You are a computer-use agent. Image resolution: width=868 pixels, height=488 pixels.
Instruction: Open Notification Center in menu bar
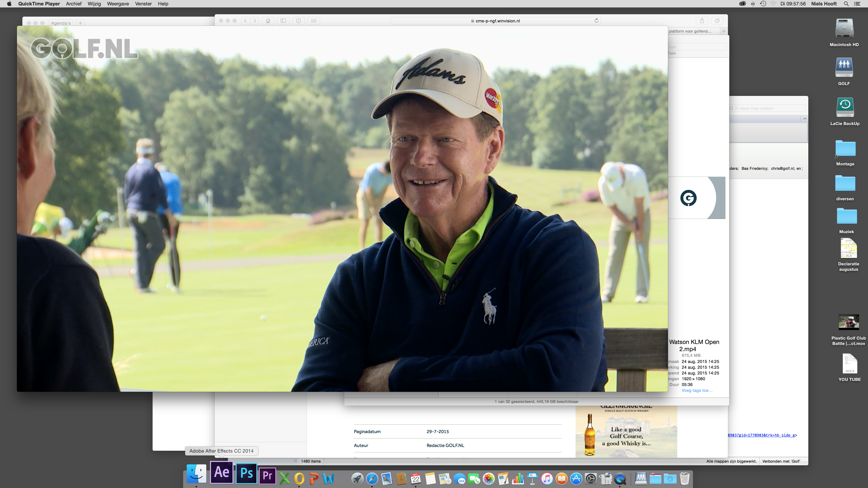[857, 4]
